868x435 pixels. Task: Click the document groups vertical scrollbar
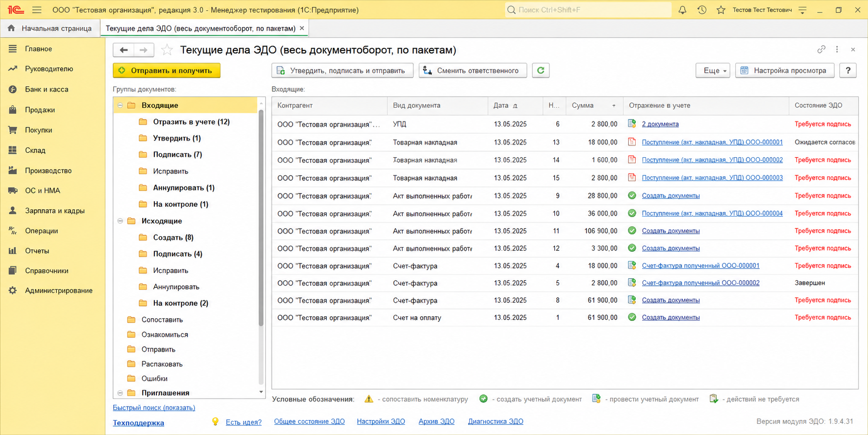[261, 218]
